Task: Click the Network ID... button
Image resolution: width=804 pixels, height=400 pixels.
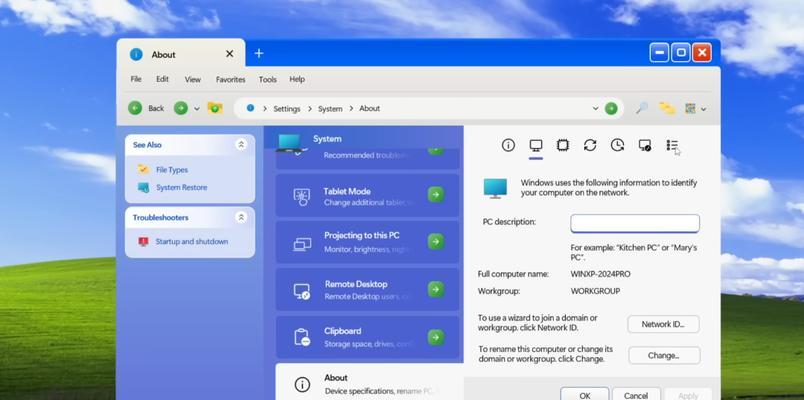Action: [663, 324]
